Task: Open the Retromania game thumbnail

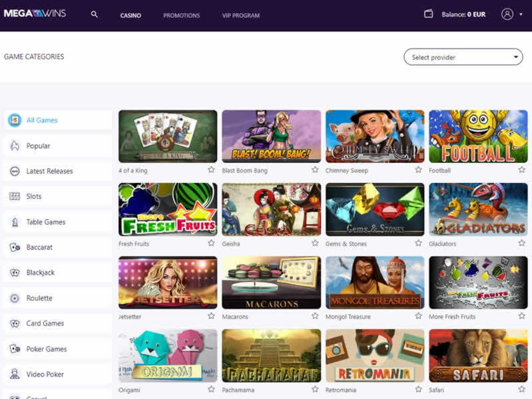Action: click(375, 356)
